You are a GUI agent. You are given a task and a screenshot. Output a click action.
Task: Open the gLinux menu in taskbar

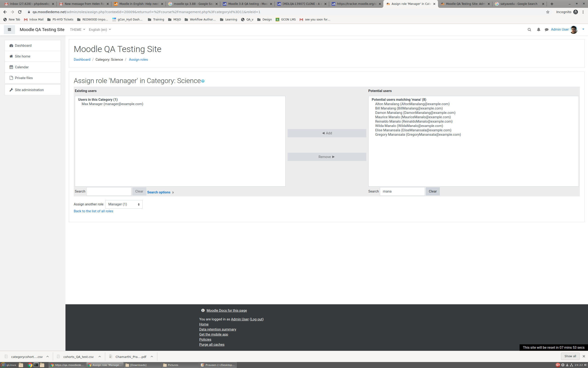tap(9, 365)
